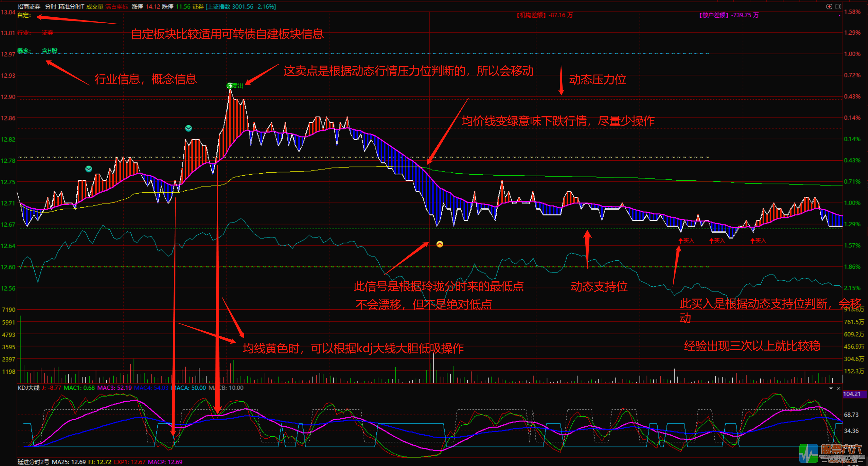Viewport: 868px width, 466px height.
Task: Click the 行业: 证券 industry info
Action: coord(35,33)
